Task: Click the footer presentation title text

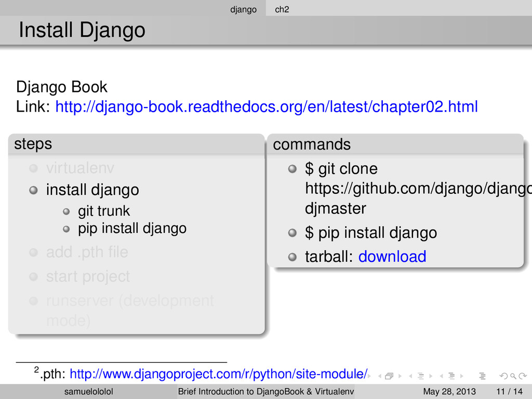Action: pyautogui.click(x=266, y=392)
